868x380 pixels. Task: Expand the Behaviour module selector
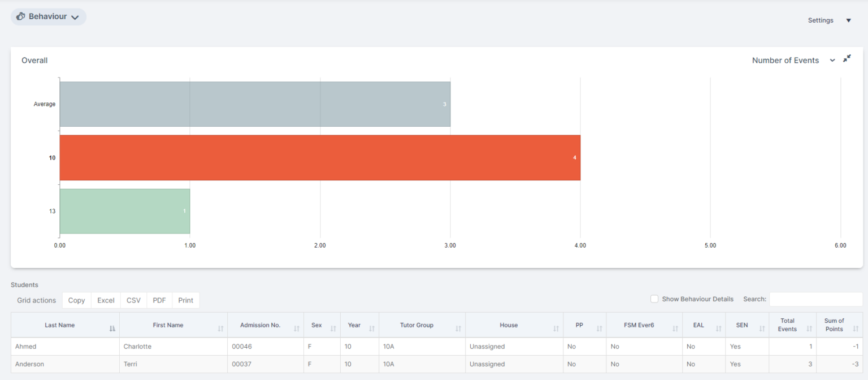pos(75,17)
